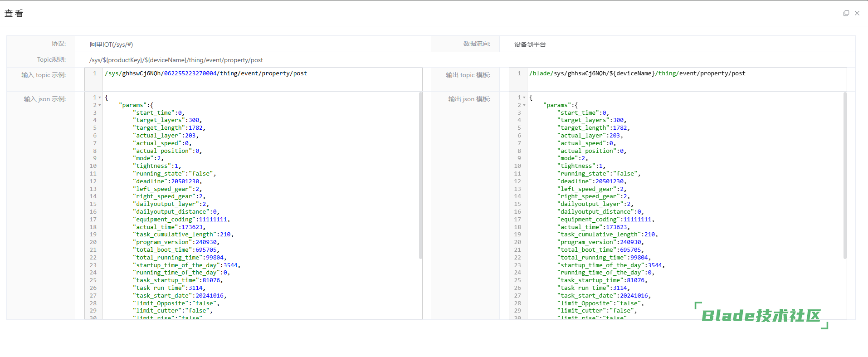The height and width of the screenshot is (357, 868).
Task: Click "right_speed_gear":2 in output json
Action: coord(592,196)
